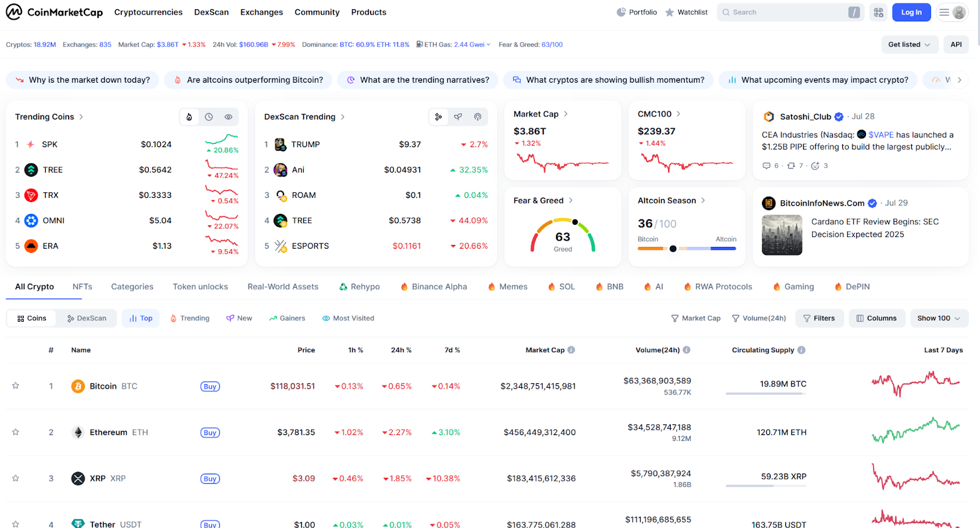Open Cardano ETF article thumbnail

click(x=782, y=235)
